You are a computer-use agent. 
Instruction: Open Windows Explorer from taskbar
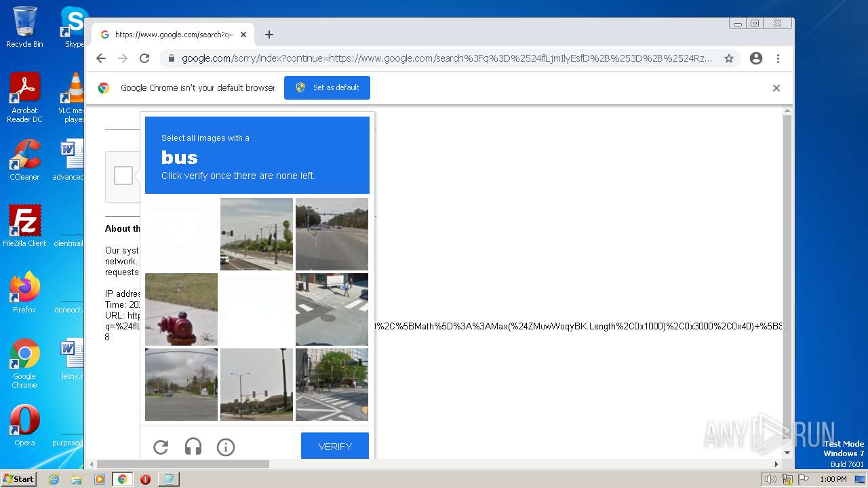pyautogui.click(x=77, y=479)
